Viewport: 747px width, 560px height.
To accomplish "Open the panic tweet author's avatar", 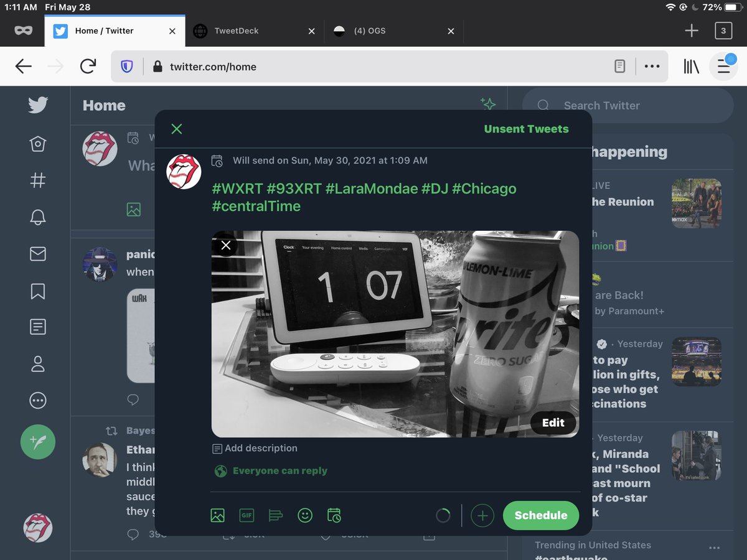I will pyautogui.click(x=100, y=264).
